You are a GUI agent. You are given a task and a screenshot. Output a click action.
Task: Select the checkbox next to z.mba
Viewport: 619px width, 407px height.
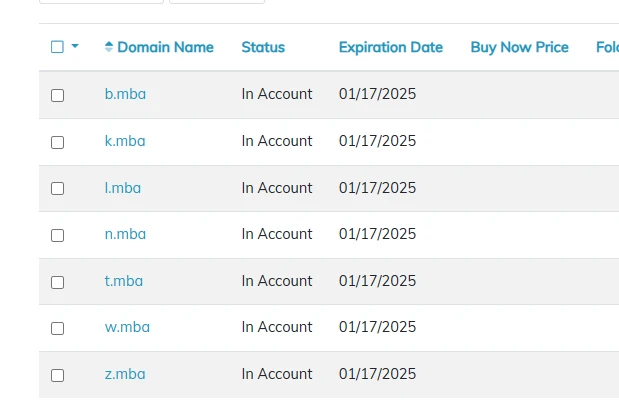click(57, 375)
